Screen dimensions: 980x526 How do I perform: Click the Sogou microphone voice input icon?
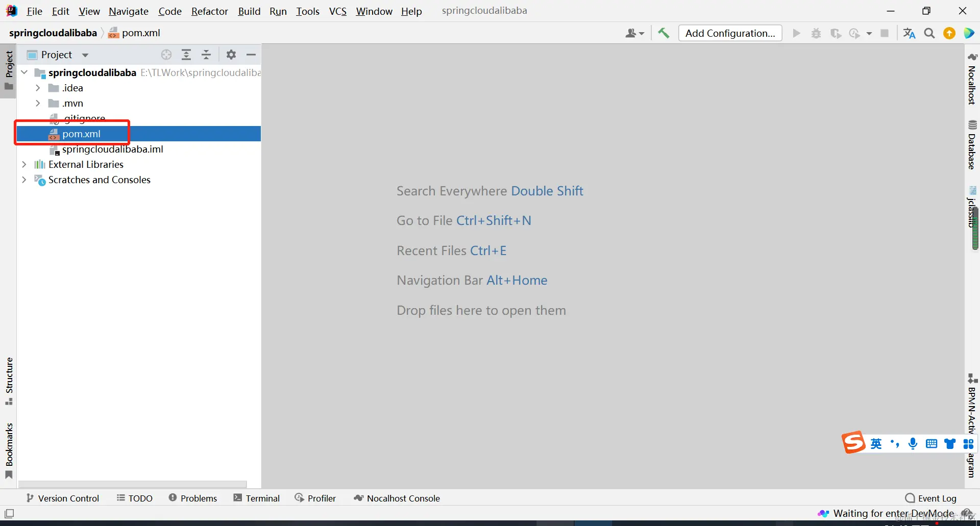(913, 443)
